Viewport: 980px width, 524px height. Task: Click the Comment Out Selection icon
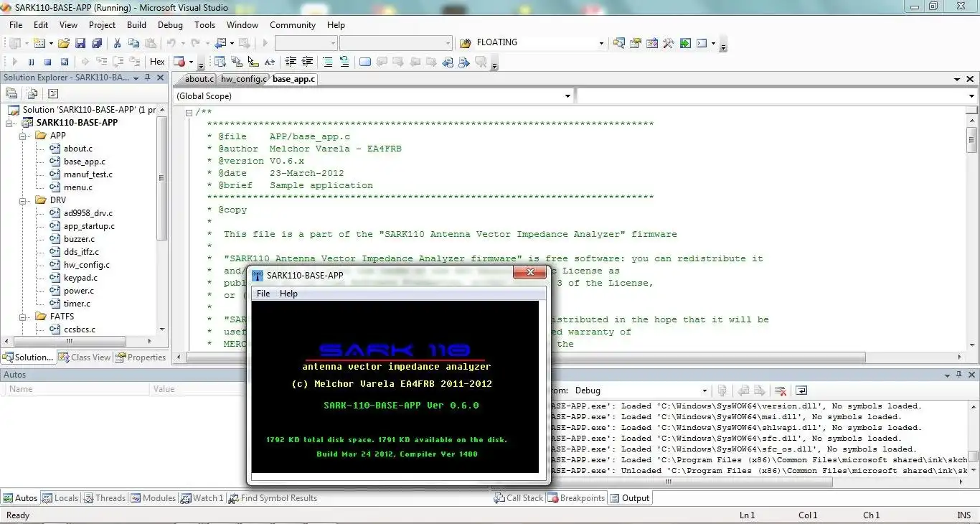pyautogui.click(x=328, y=62)
